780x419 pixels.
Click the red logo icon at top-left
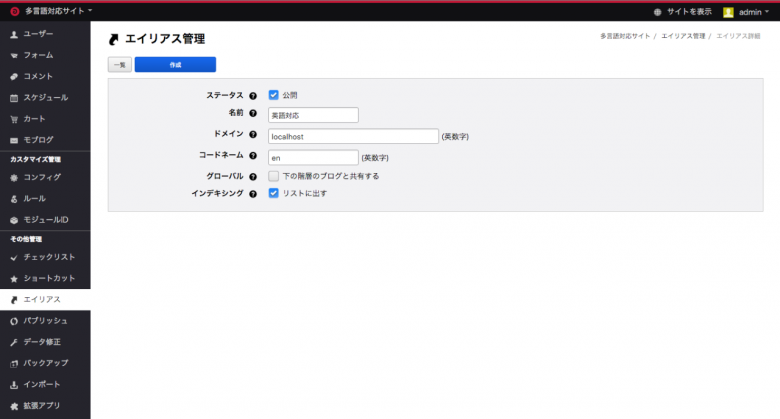(x=13, y=11)
